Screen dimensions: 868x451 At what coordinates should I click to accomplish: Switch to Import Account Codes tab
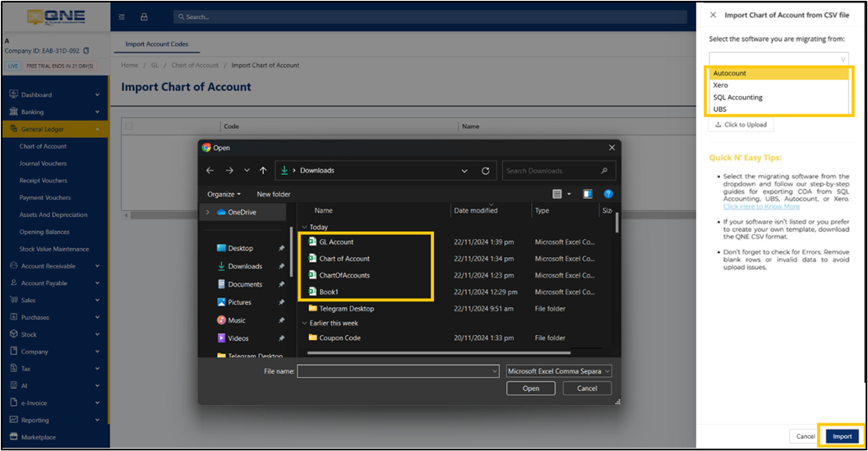click(157, 44)
